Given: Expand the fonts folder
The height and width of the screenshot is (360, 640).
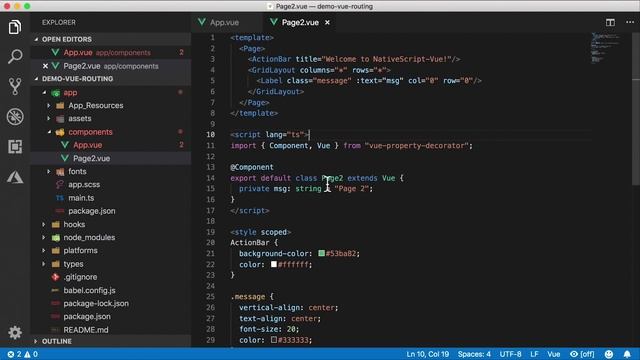Looking at the screenshot, I should point(49,171).
